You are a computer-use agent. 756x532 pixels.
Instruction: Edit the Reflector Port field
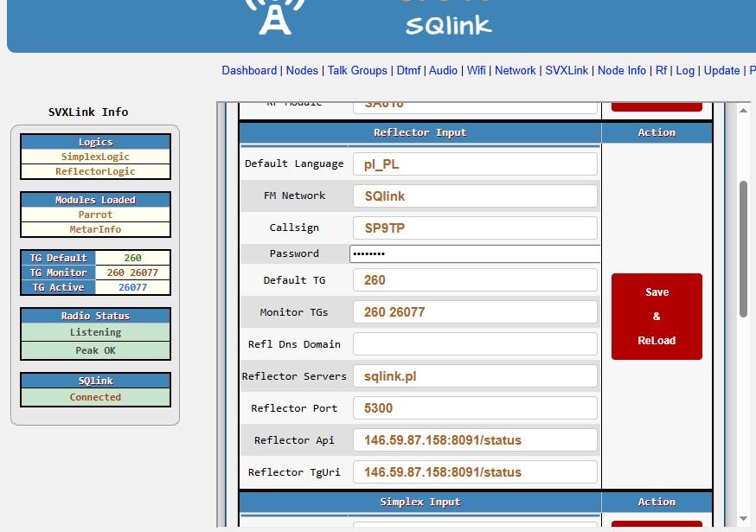point(475,408)
